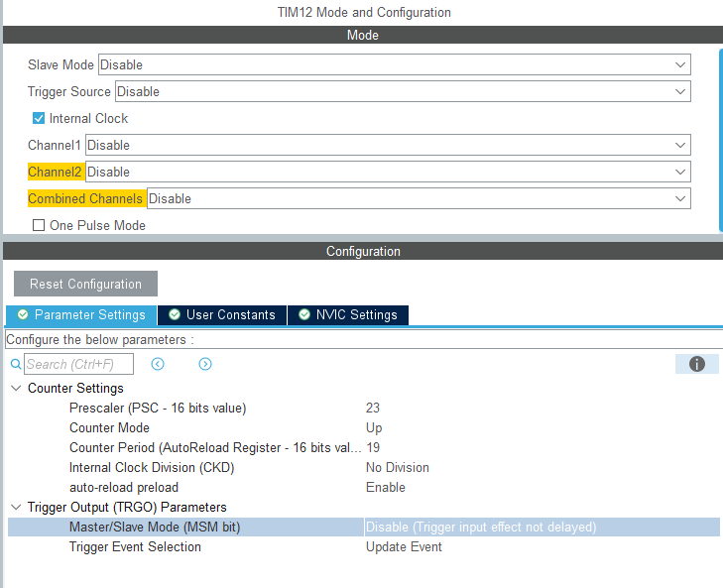Go to previous search result arrow

pos(158,364)
